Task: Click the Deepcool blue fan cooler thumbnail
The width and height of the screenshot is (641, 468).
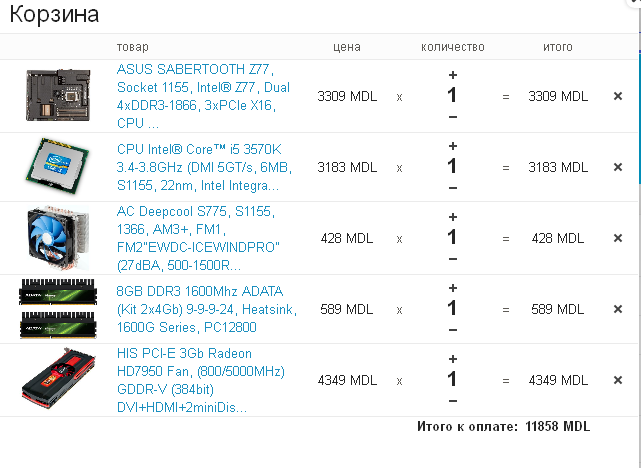Action: (x=58, y=238)
